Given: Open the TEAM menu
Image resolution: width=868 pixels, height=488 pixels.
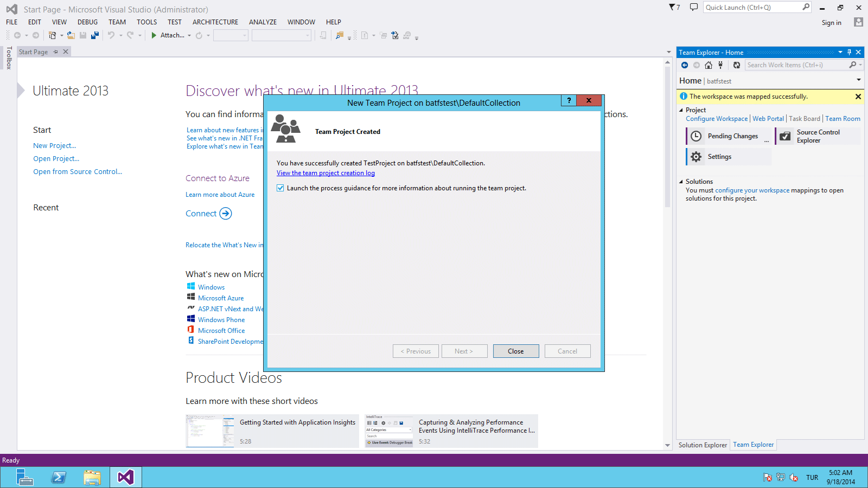Looking at the screenshot, I should click(x=117, y=22).
